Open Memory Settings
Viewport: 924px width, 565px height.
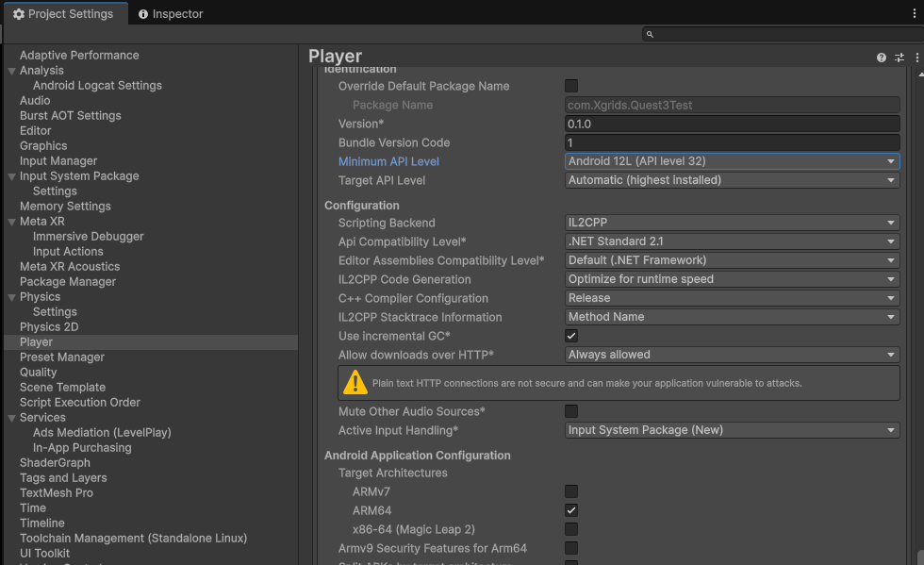(65, 206)
